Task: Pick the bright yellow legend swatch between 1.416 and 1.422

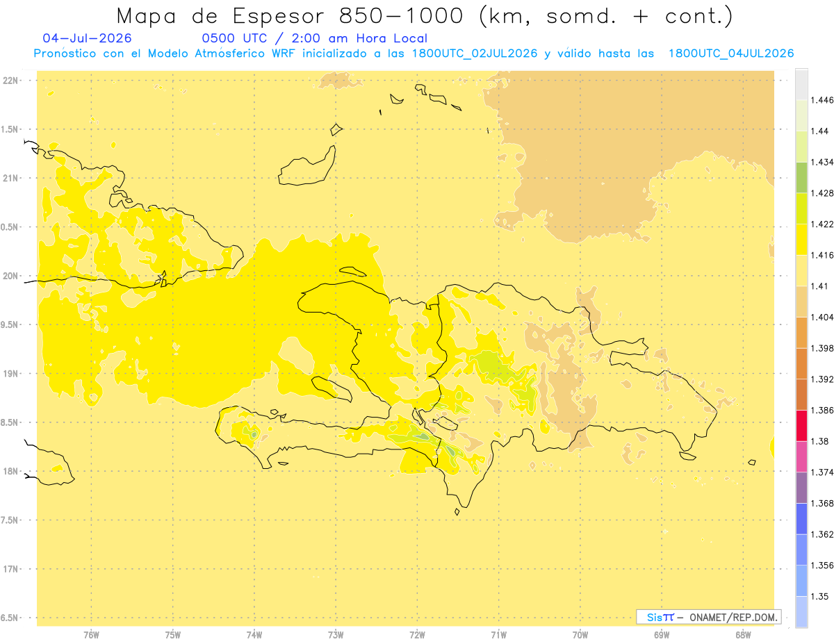Action: pos(801,240)
